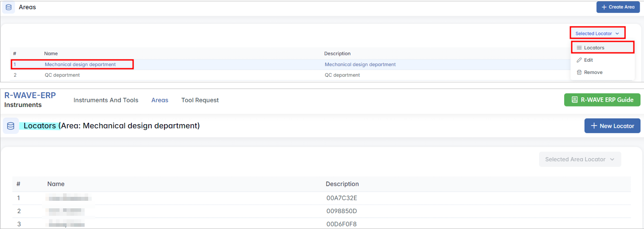
Task: Select Edit in the dropdown menu
Action: 588,60
